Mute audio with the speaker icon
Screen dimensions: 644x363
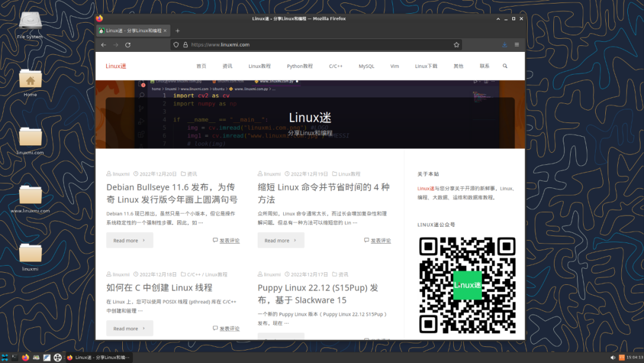pyautogui.click(x=613, y=357)
